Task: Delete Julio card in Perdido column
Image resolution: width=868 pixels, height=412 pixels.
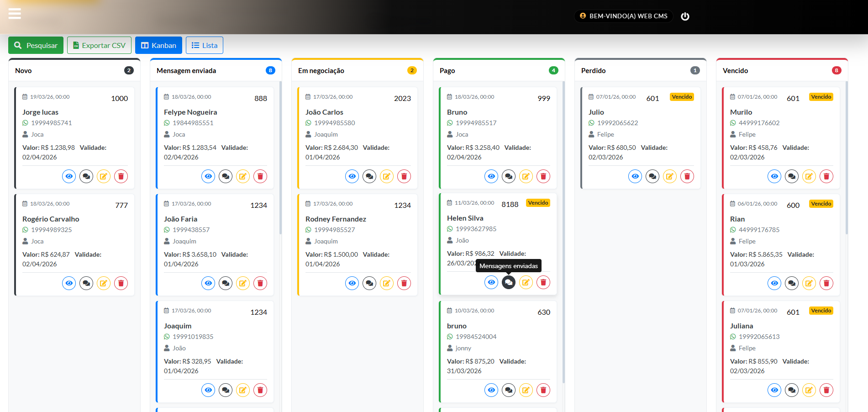Action: pyautogui.click(x=687, y=176)
